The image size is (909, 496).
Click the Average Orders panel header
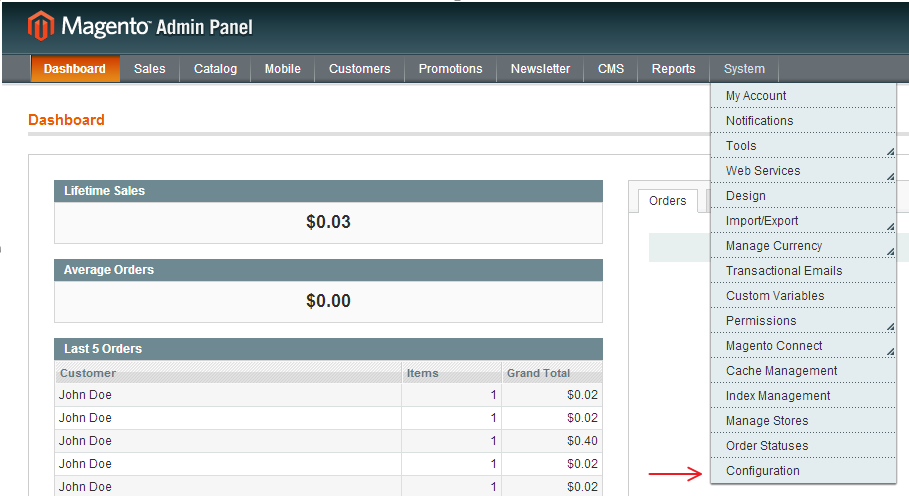click(x=328, y=270)
